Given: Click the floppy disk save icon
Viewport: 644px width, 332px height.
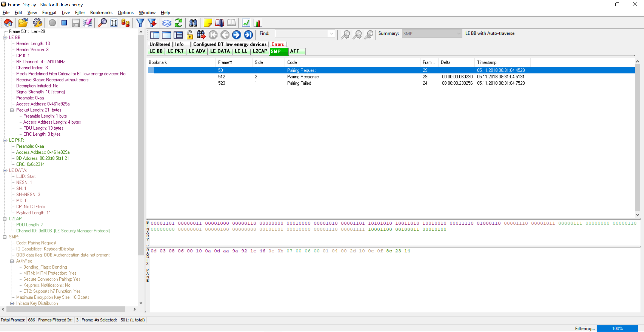Looking at the screenshot, I should click(76, 23).
